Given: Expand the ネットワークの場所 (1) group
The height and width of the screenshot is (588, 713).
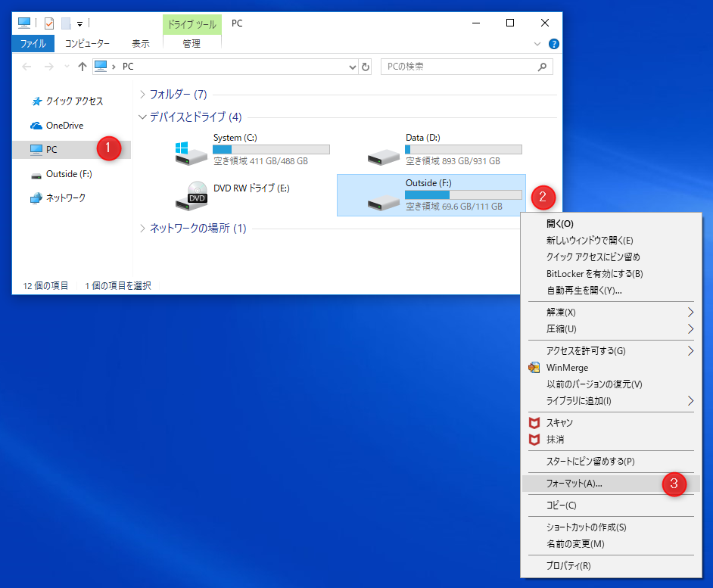Looking at the screenshot, I should pos(142,229).
